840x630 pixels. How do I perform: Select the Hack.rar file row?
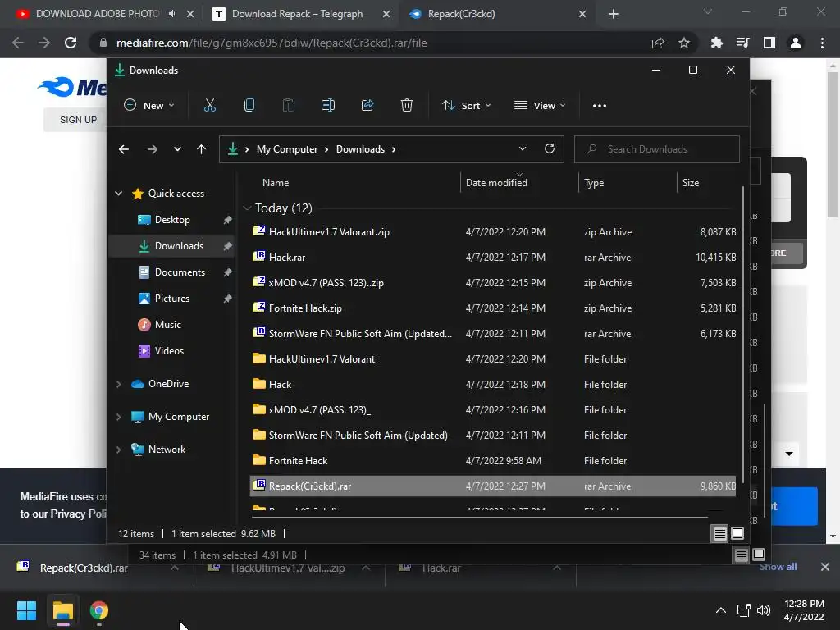[x=493, y=257]
